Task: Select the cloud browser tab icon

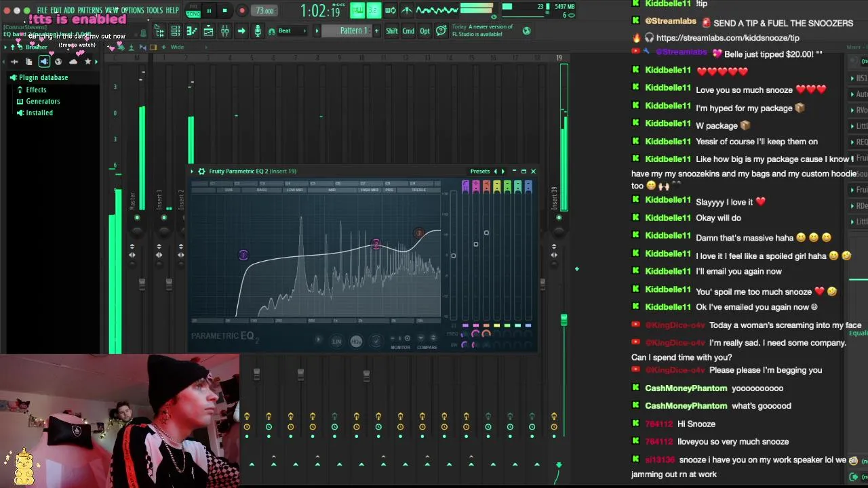Action: coord(73,62)
